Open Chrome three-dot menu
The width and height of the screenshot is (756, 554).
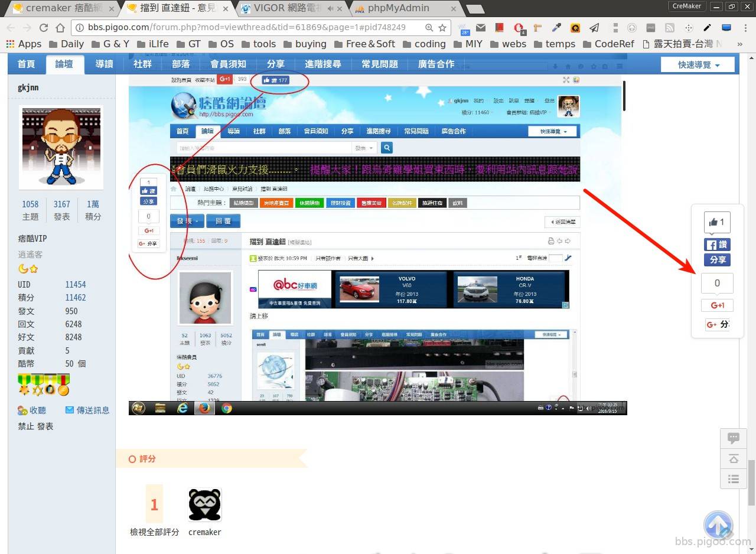tap(746, 28)
